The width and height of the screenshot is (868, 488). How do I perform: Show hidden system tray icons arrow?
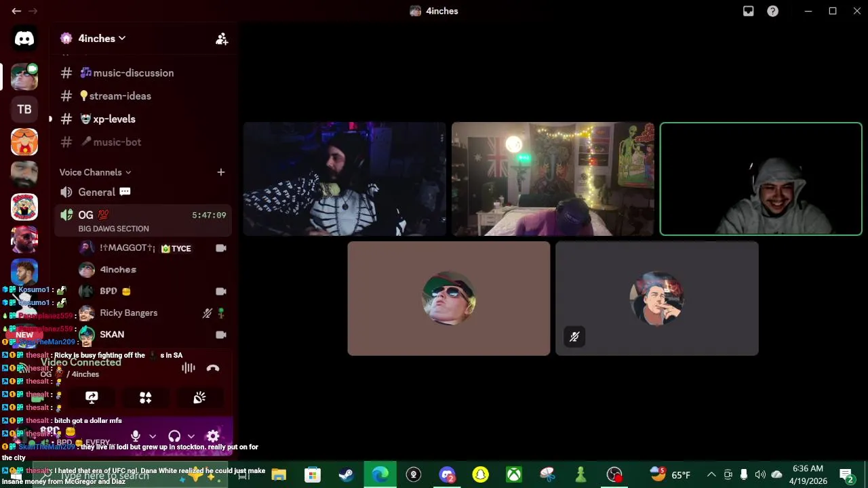click(711, 474)
